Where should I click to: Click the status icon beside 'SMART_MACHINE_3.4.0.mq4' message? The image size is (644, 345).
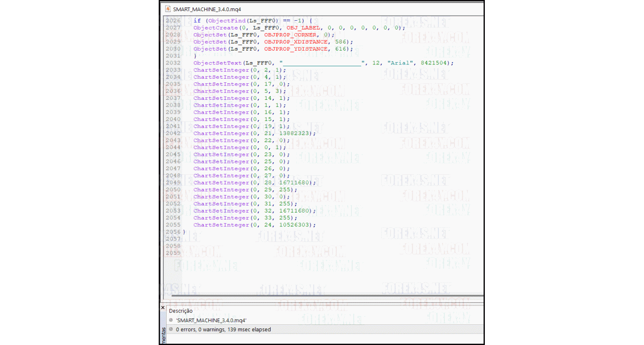click(x=170, y=320)
